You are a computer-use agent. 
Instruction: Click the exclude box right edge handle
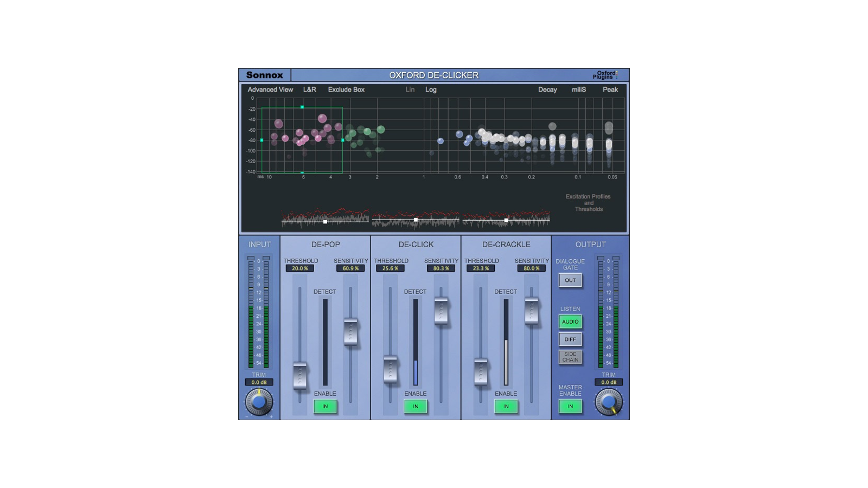(x=342, y=140)
